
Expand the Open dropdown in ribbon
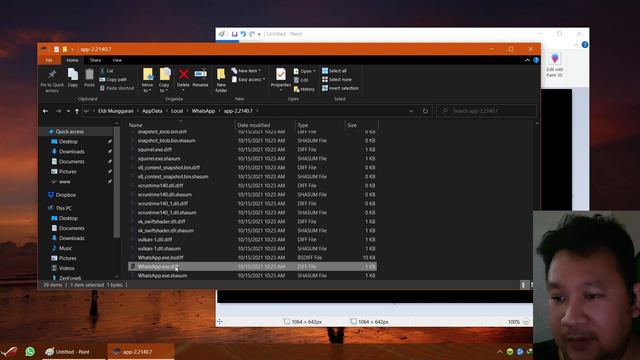[x=304, y=71]
